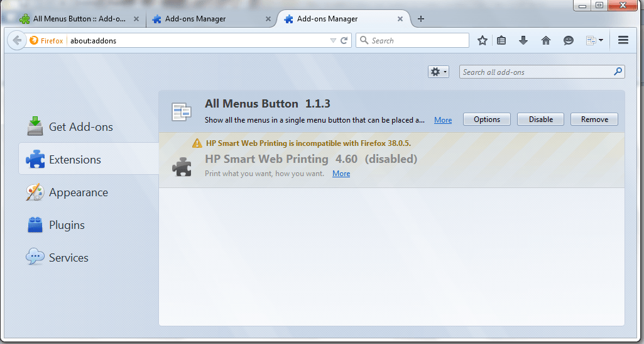The width and height of the screenshot is (644, 344).
Task: Click the Hello chat smiley icon
Action: tap(569, 40)
